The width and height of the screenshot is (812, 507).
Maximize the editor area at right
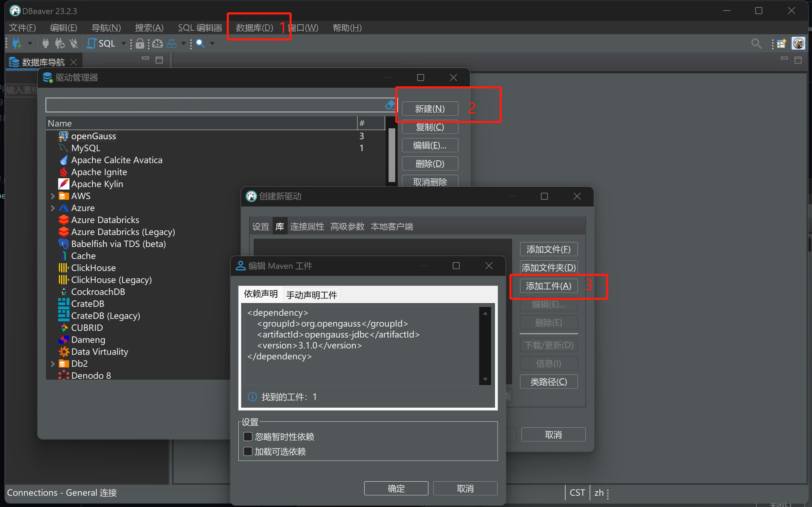point(798,60)
